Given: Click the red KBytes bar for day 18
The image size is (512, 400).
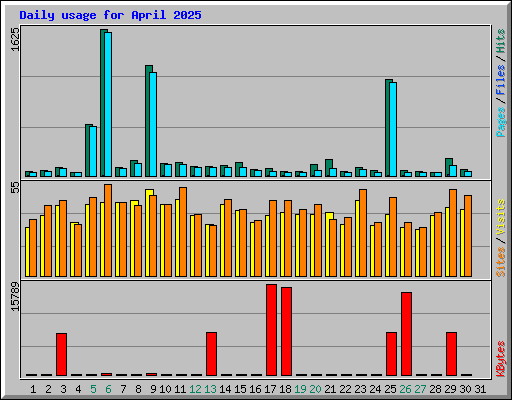Looking at the screenshot, I should 286,332.
